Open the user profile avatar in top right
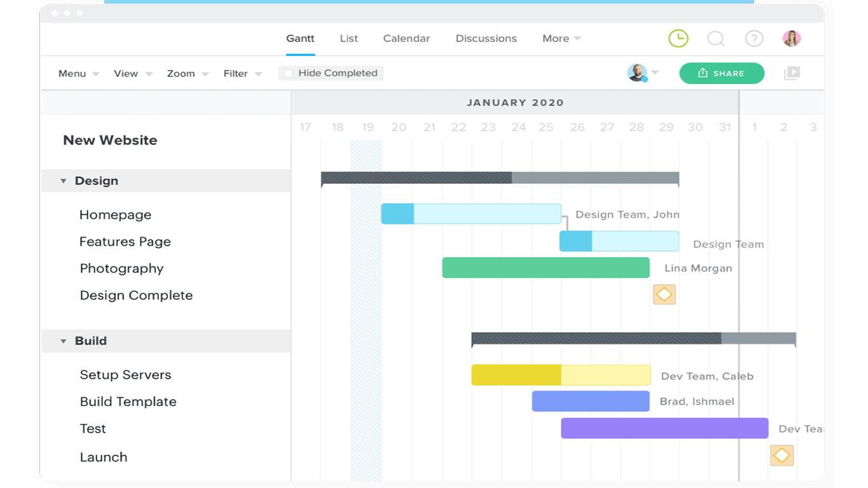 [791, 39]
